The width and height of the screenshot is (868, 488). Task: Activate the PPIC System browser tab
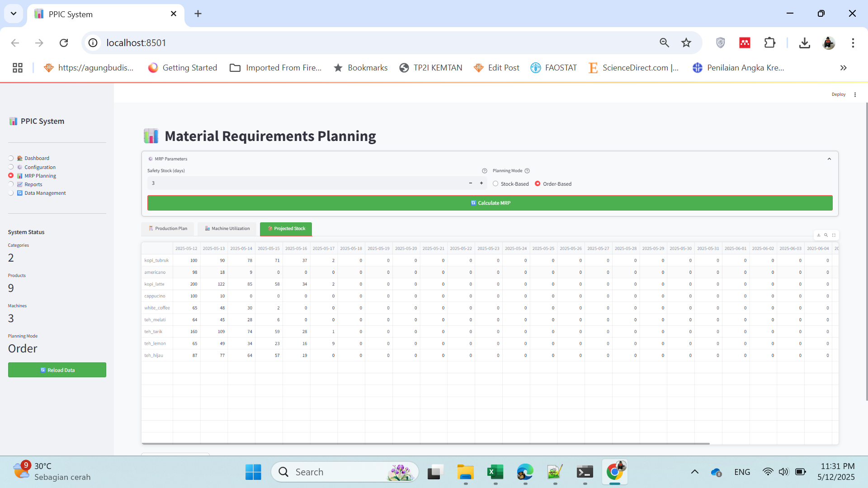(106, 14)
